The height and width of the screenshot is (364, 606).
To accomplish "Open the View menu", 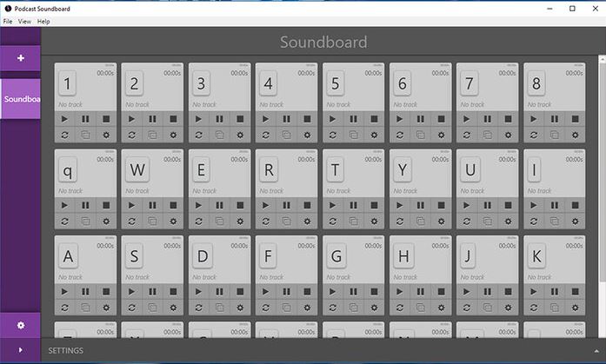I will pos(24,22).
